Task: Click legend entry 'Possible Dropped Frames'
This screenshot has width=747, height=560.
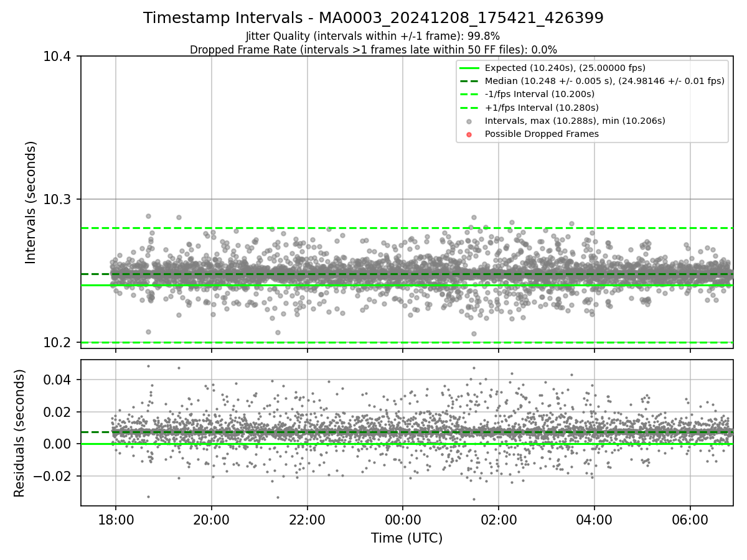Action: click(x=542, y=134)
